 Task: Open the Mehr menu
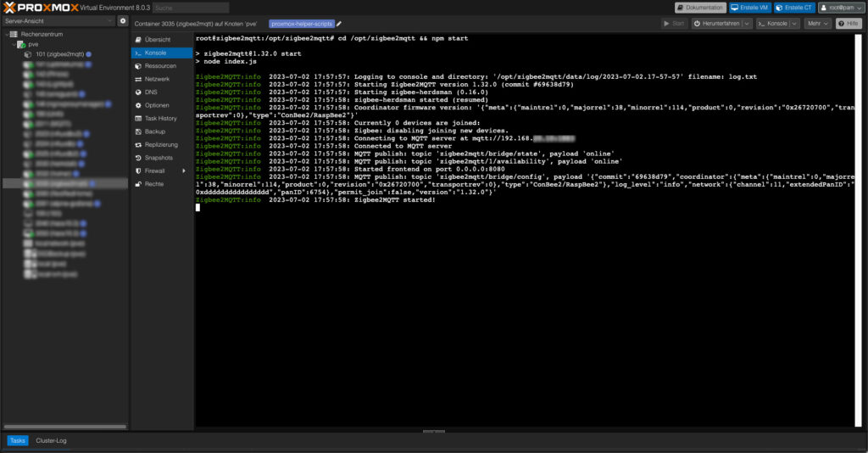(817, 23)
